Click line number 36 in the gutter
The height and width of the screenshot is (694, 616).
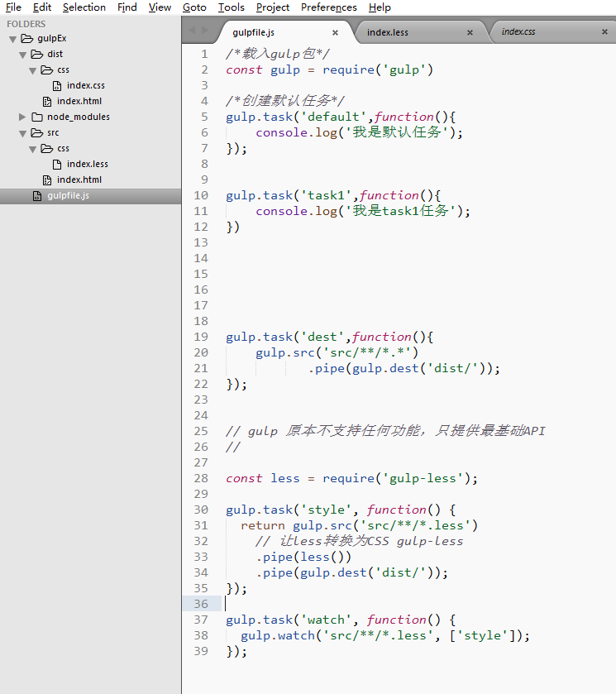tap(201, 604)
